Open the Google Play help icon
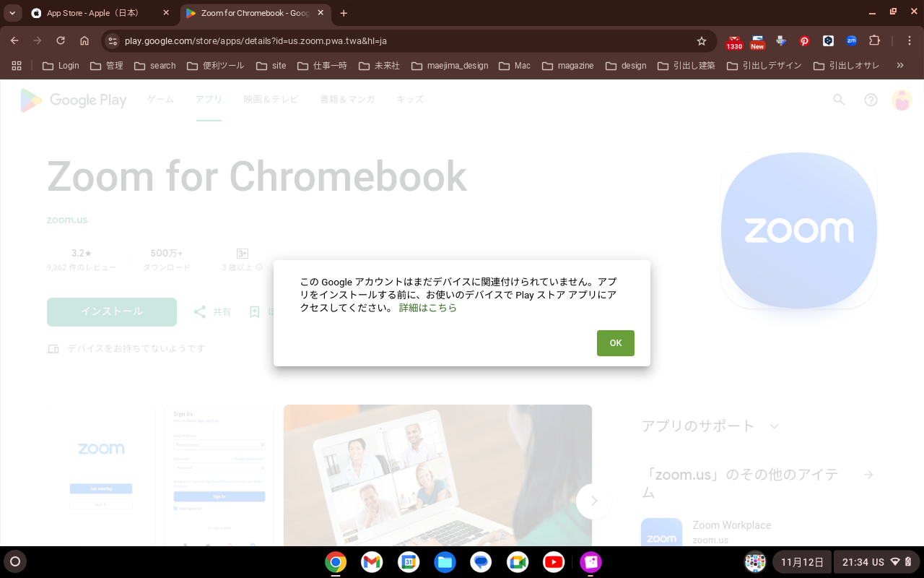Viewport: 924px width, 578px height. pyautogui.click(x=871, y=100)
